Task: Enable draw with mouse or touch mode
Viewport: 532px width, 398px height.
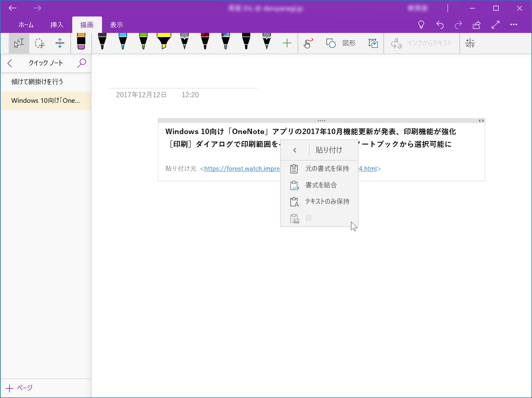Action: coord(308,43)
